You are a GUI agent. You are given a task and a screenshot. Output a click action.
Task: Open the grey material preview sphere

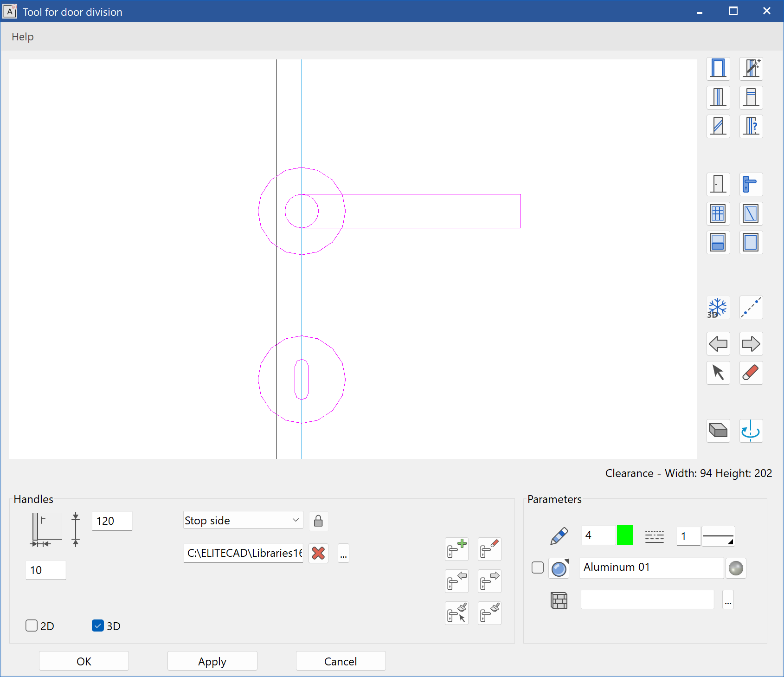click(736, 568)
